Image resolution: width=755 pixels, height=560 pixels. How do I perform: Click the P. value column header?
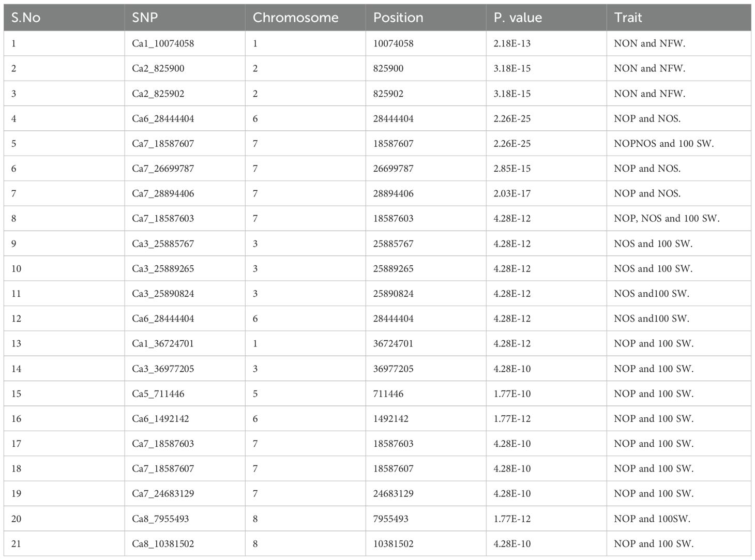tap(518, 18)
